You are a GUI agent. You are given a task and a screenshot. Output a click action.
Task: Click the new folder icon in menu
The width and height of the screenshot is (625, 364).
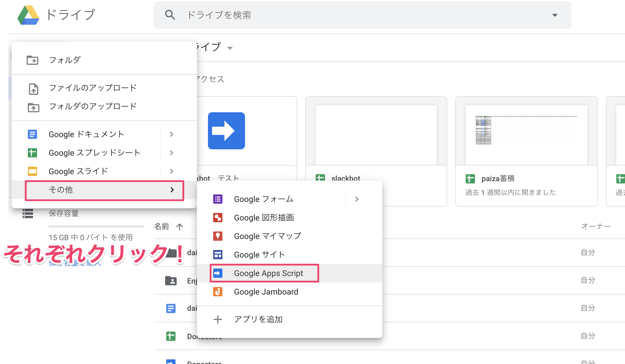coord(32,60)
